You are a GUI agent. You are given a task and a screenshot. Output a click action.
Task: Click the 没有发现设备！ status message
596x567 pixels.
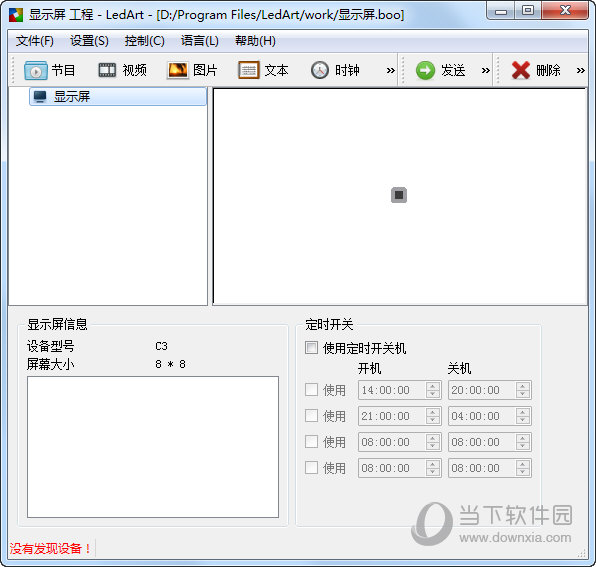50,548
